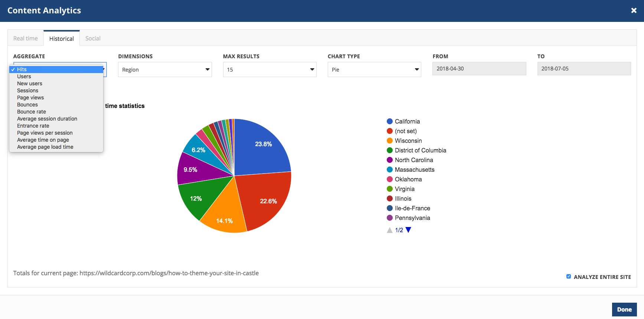The height and width of the screenshot is (319, 644).
Task: Click the (not set) legend color dot
Action: [x=390, y=131]
